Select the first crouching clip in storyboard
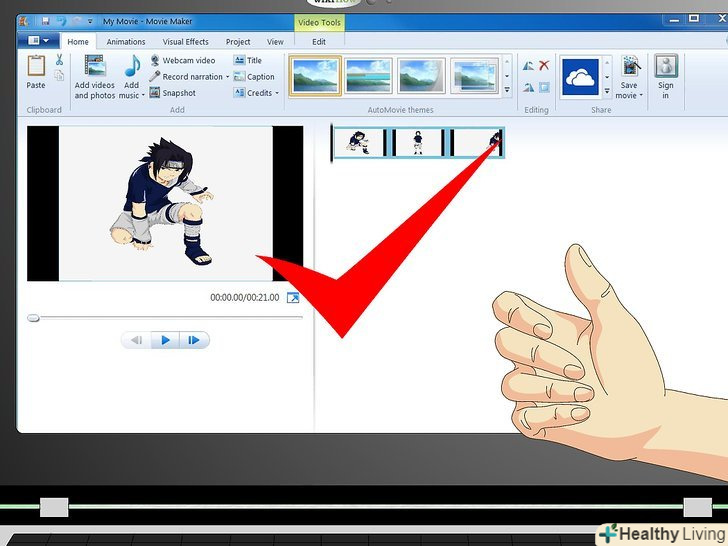Image resolution: width=728 pixels, height=546 pixels. click(x=359, y=143)
